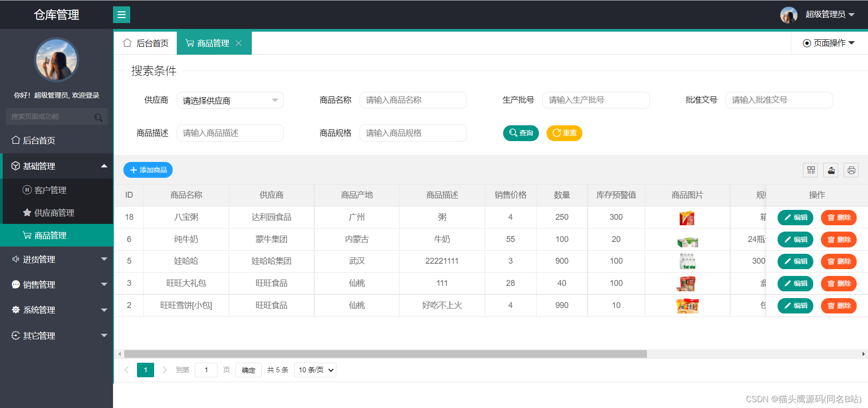
Task: Click the scrollbar left arrow
Action: coord(119,354)
